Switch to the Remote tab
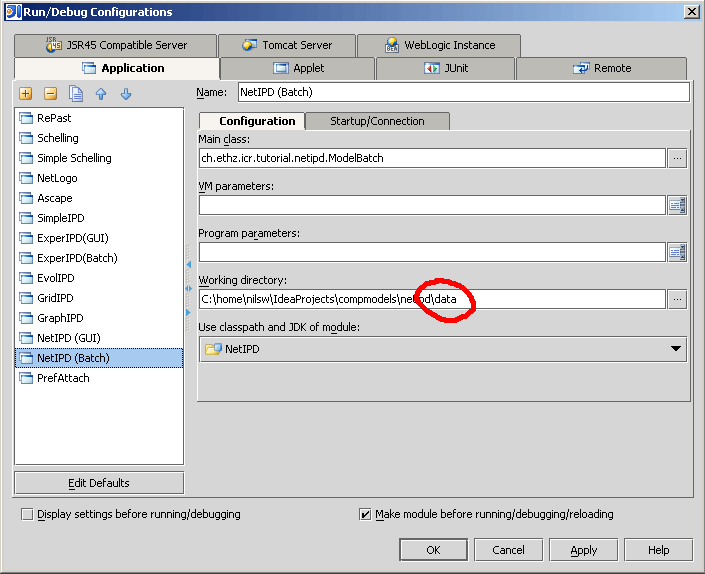Image resolution: width=705 pixels, height=574 pixels. (x=602, y=68)
